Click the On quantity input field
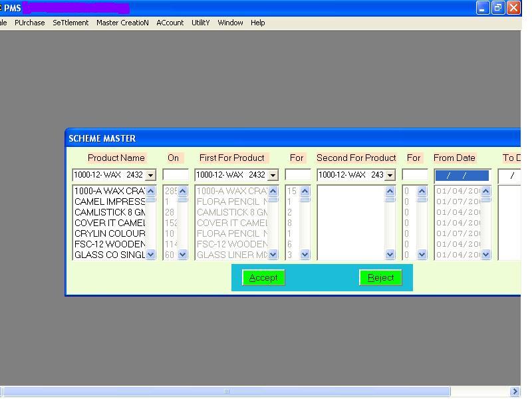 [176, 175]
